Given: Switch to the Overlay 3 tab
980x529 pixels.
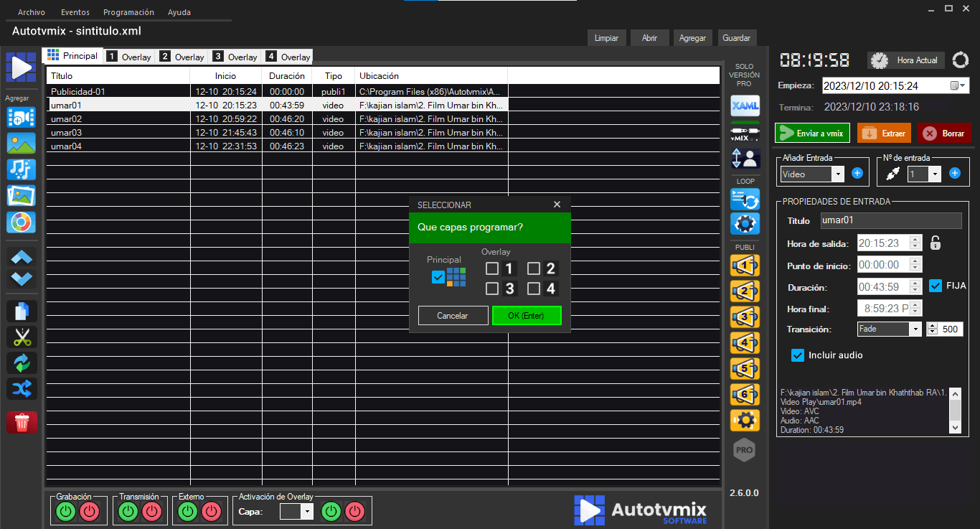Looking at the screenshot, I should (x=235, y=57).
